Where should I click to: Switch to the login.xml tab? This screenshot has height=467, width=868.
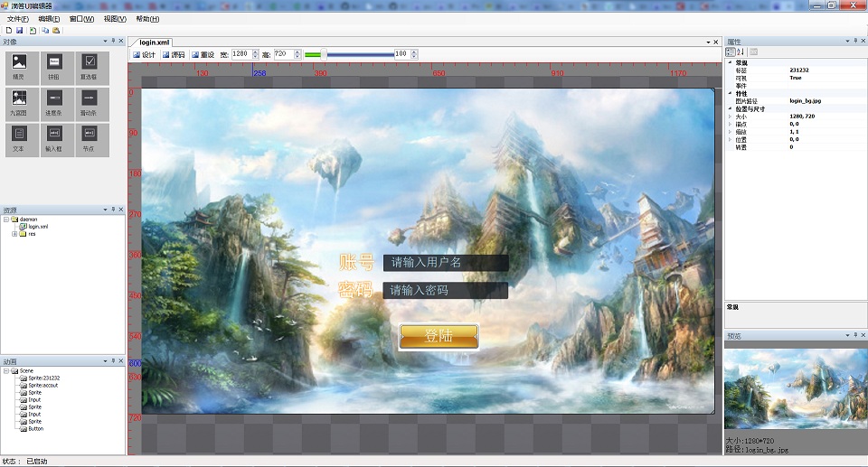pos(154,42)
